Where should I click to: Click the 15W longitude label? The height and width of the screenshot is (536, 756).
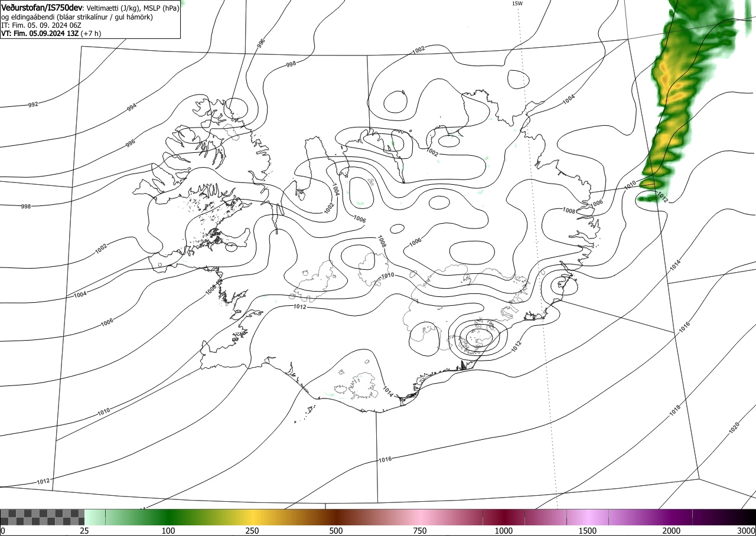click(517, 4)
